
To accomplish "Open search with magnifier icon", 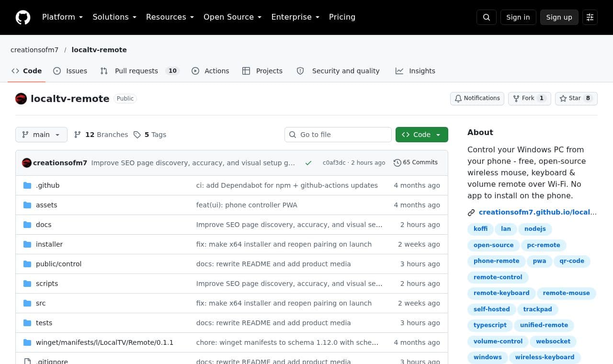I will [x=487, y=17].
